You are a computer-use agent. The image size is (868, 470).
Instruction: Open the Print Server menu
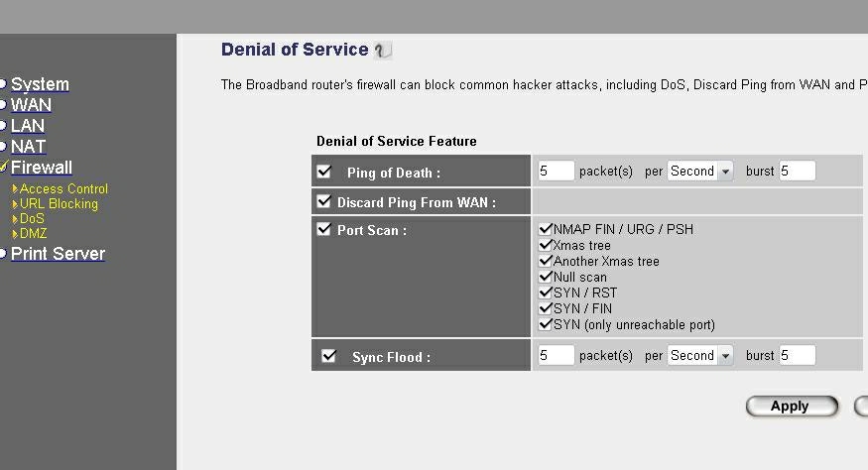coord(58,254)
